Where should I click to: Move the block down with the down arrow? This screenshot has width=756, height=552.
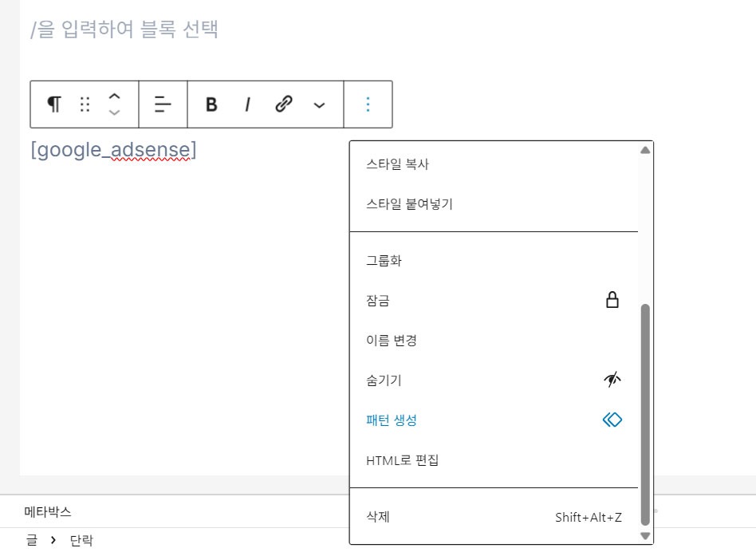tap(114, 112)
